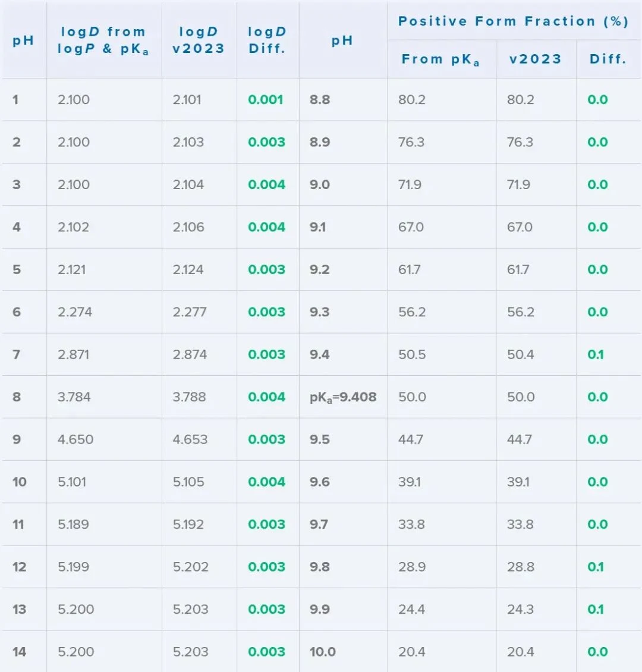
Task: Click the Diff. value 0.1 in the pH 9.4 row
Action: click(x=596, y=354)
